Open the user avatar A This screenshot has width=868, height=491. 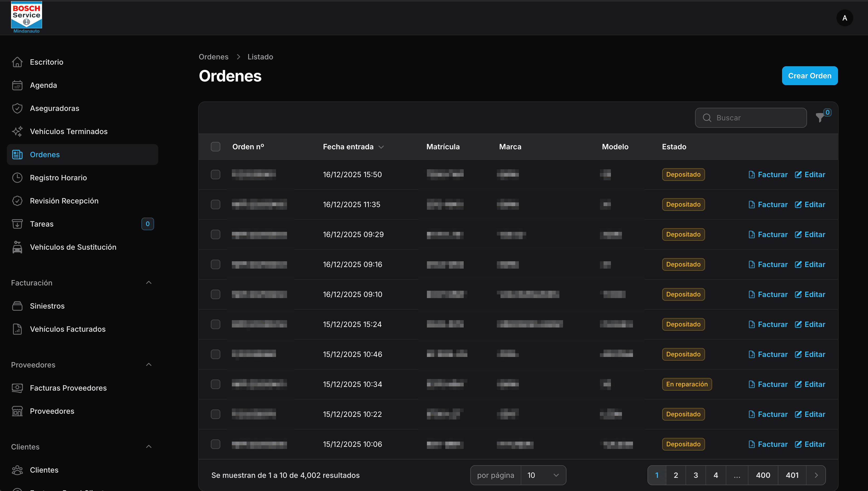tap(845, 18)
